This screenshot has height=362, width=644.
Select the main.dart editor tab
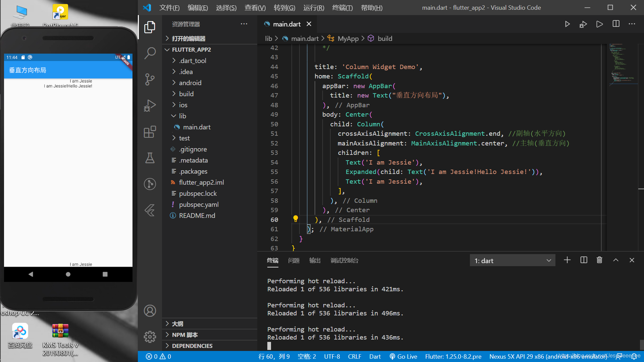coord(286,24)
